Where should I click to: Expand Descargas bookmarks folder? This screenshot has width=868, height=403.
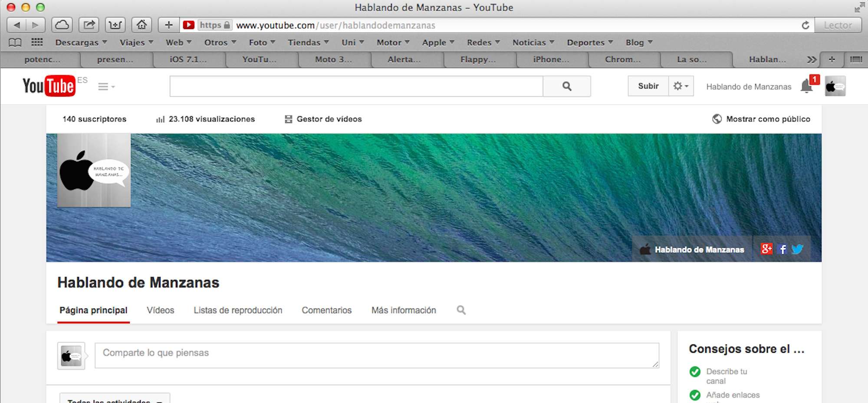pos(81,43)
